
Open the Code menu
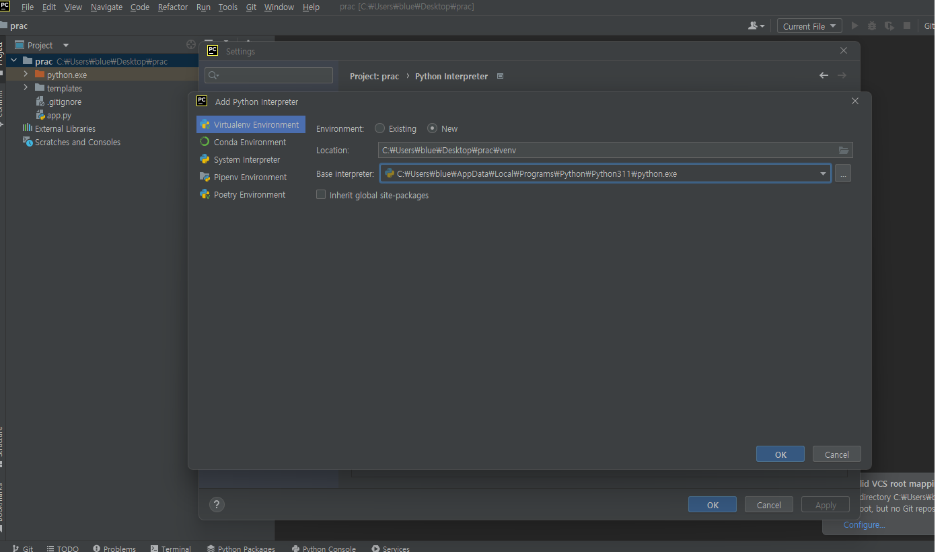pyautogui.click(x=140, y=7)
